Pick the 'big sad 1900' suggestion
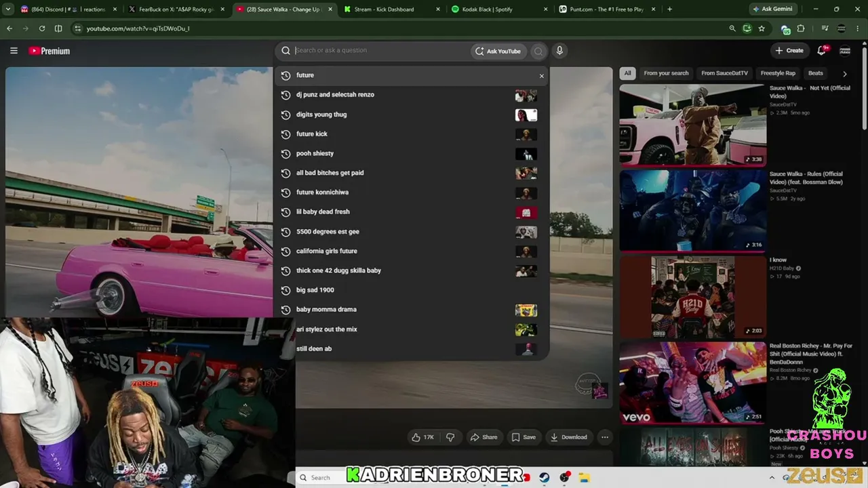The width and height of the screenshot is (868, 488). 411,290
